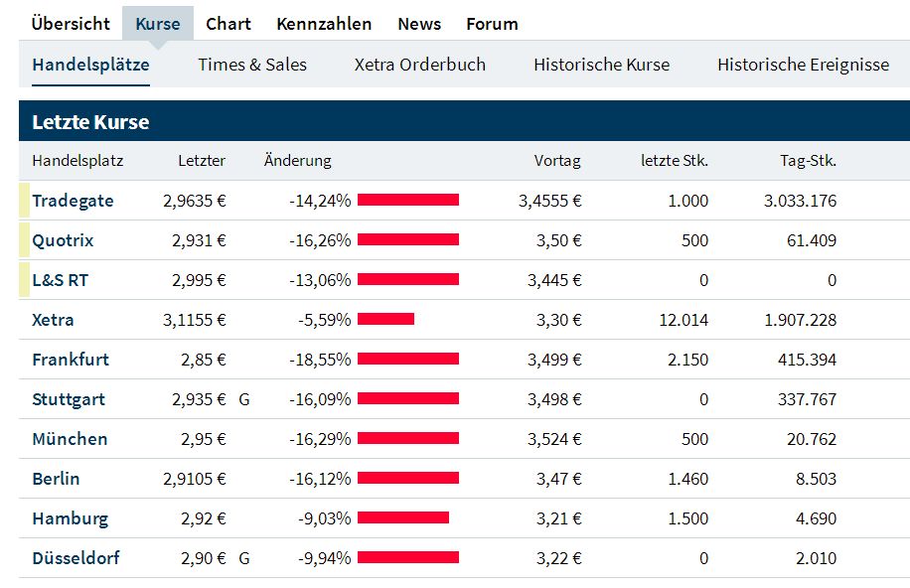The image size is (910, 588).
Task: Open the Times & Sales sub-tab
Action: pos(252,65)
